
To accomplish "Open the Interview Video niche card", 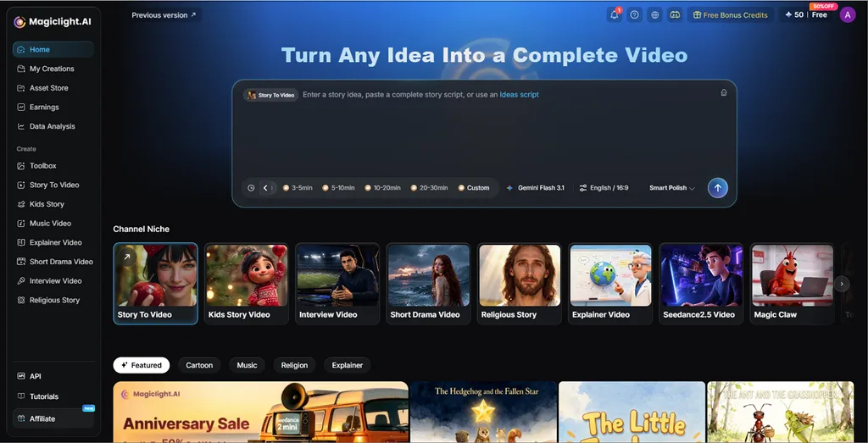I will pos(337,283).
